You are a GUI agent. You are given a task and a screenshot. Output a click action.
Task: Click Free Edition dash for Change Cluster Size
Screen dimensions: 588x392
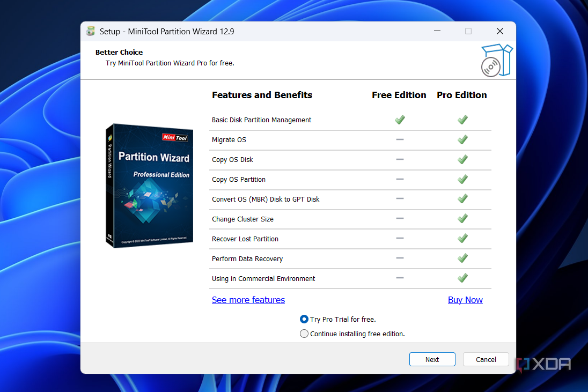click(400, 219)
